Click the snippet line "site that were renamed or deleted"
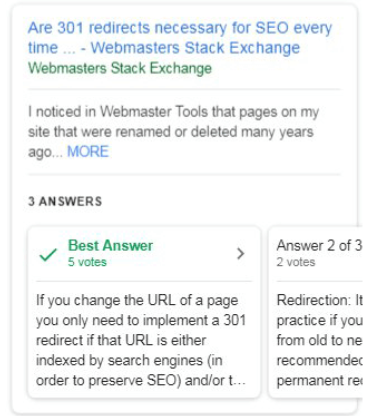Screen dimensions: 376x419 pyautogui.click(x=171, y=132)
